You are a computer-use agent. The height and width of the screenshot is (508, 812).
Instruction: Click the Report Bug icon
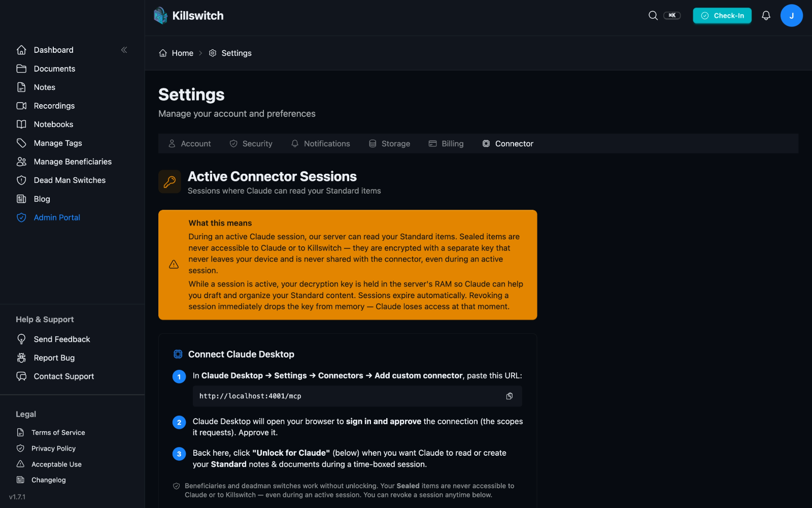coord(21,358)
